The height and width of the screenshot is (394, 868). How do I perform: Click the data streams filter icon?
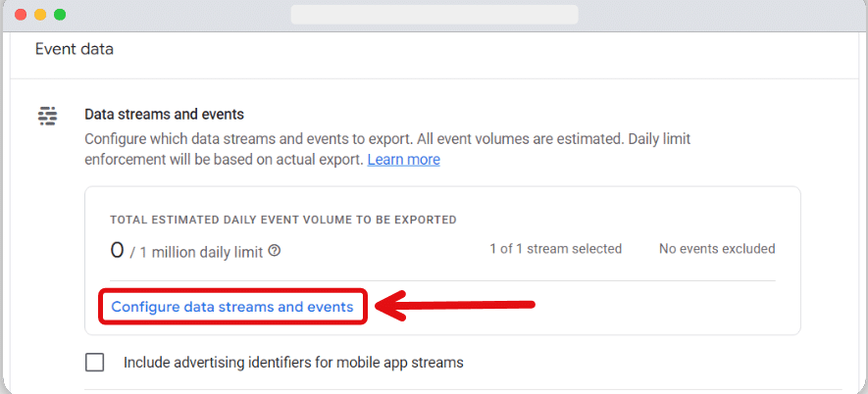tap(48, 117)
